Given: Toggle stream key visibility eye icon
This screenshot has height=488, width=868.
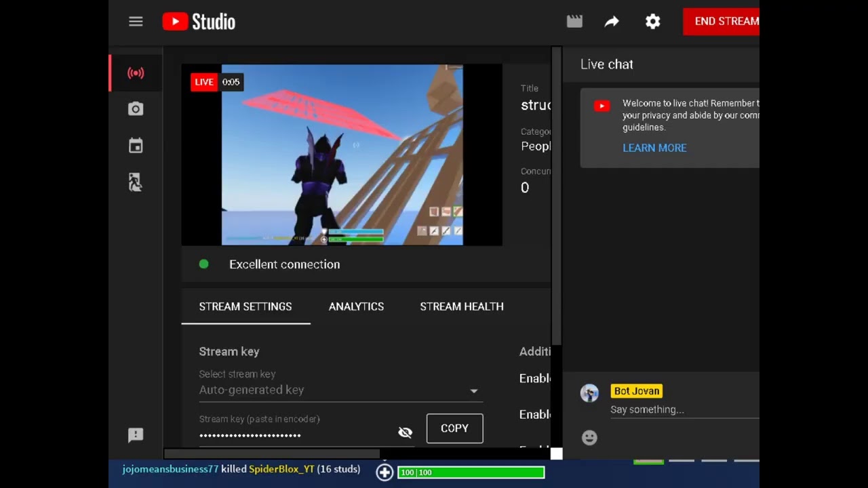Looking at the screenshot, I should (x=405, y=432).
